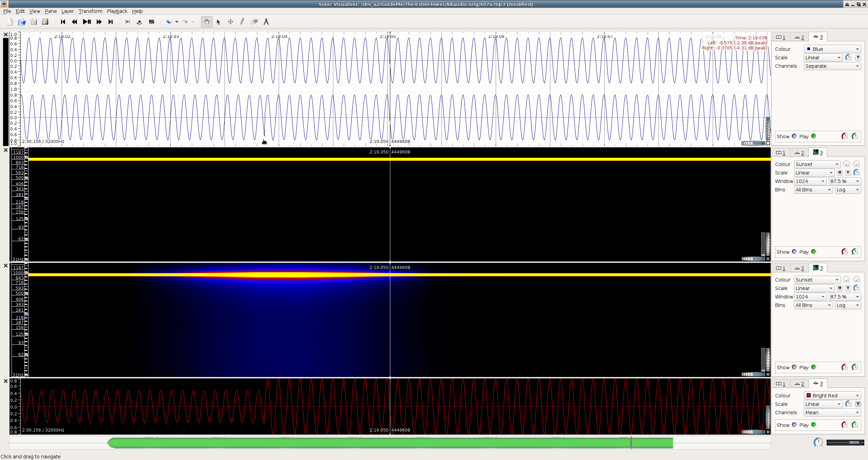This screenshot has height=460, width=868.
Task: Close the top blue waveform pane
Action: point(5,35)
